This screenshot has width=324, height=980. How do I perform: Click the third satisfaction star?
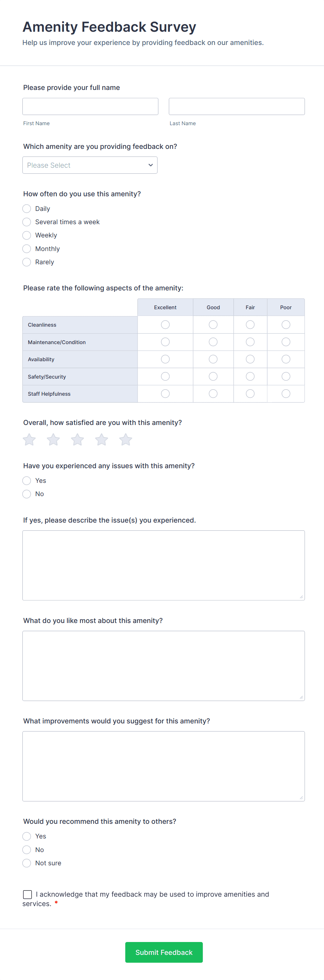(x=77, y=439)
